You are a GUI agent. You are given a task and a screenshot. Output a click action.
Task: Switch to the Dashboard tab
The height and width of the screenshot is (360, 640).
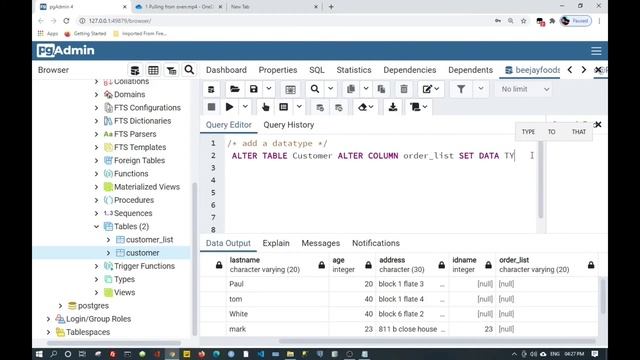pos(226,70)
